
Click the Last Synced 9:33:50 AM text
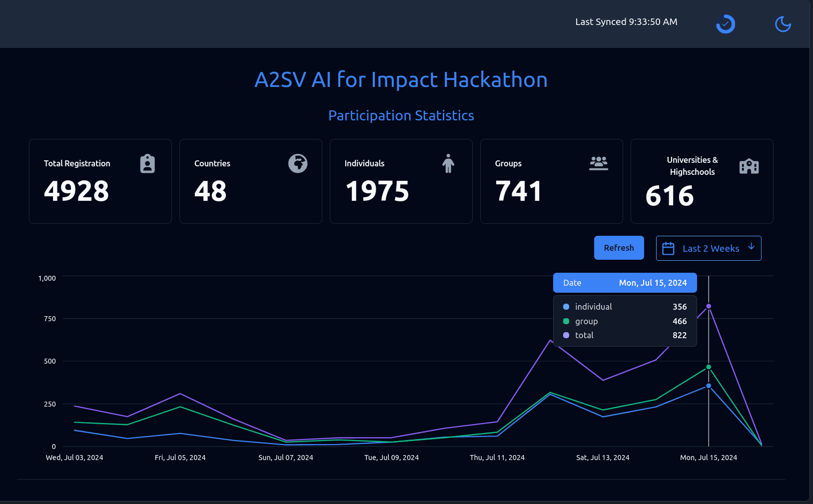click(x=626, y=22)
